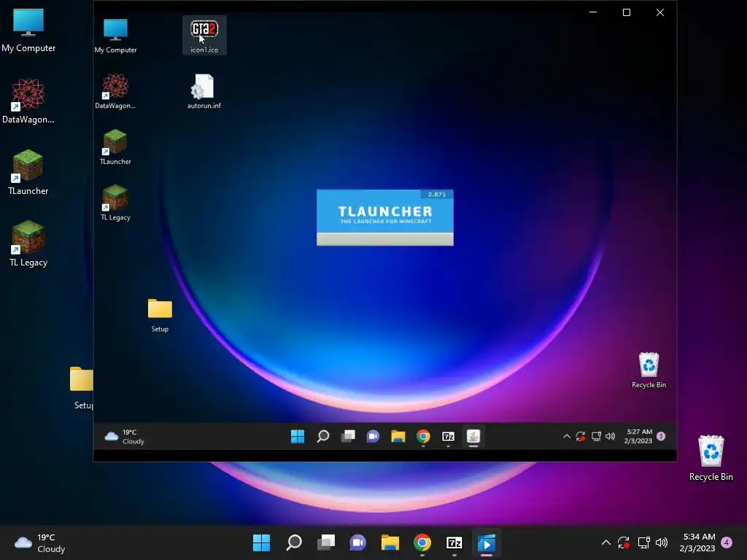Open the 5:34 AM clock and calendar
The width and height of the screenshot is (747, 560).
pyautogui.click(x=698, y=542)
